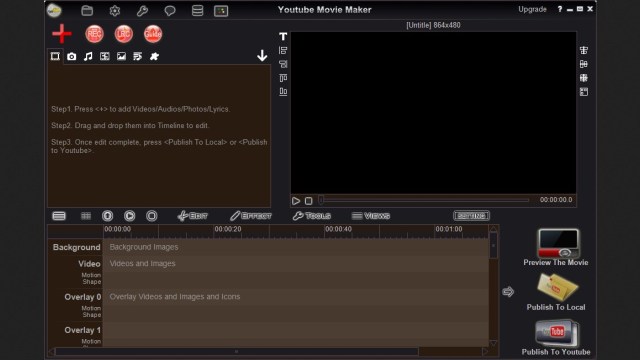Viewport: 640px width, 360px height.
Task: Click the bottom layout icon right of preview
Action: point(584,92)
